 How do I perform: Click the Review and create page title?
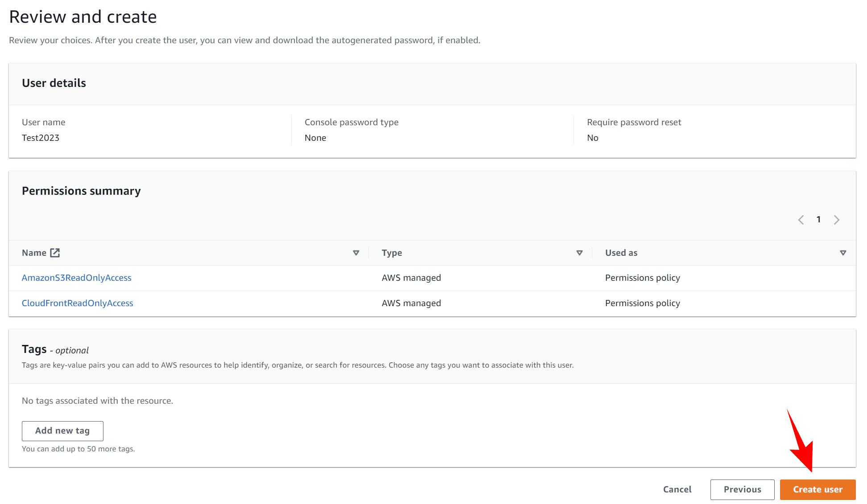click(x=83, y=17)
